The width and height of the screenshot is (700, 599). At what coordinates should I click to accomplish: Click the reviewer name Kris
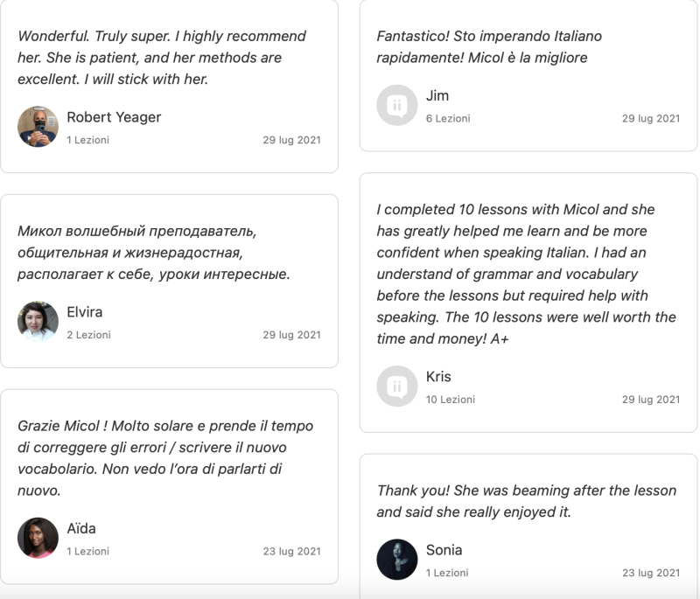tap(438, 377)
